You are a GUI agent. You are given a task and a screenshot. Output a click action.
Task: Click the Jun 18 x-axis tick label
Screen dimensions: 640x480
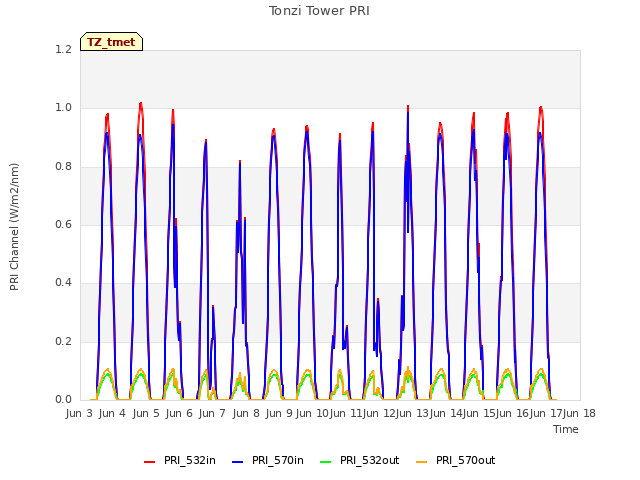(579, 413)
